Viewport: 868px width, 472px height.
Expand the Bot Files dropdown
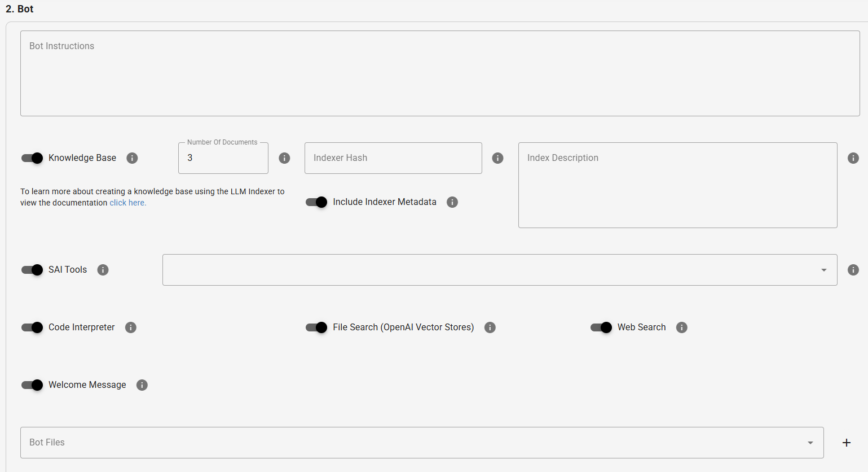coord(810,443)
